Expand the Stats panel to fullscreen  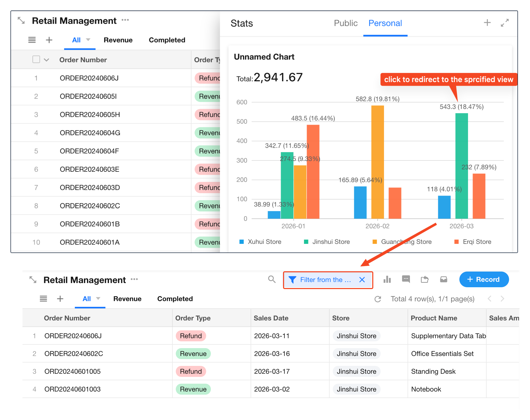tap(505, 23)
